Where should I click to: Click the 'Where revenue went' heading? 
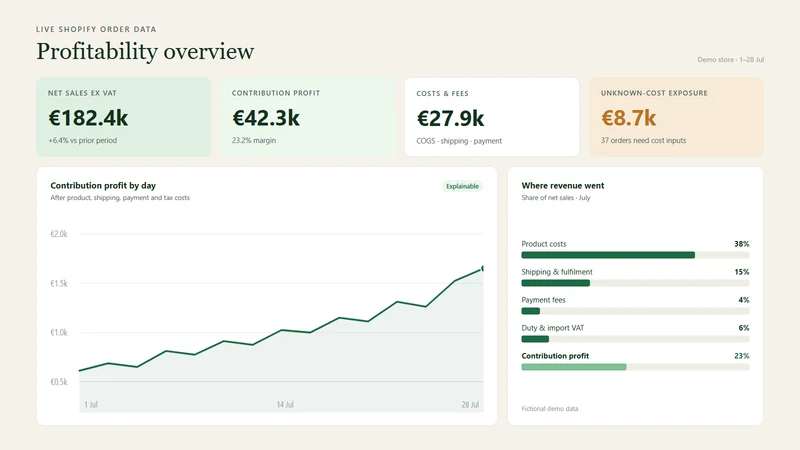(x=563, y=186)
